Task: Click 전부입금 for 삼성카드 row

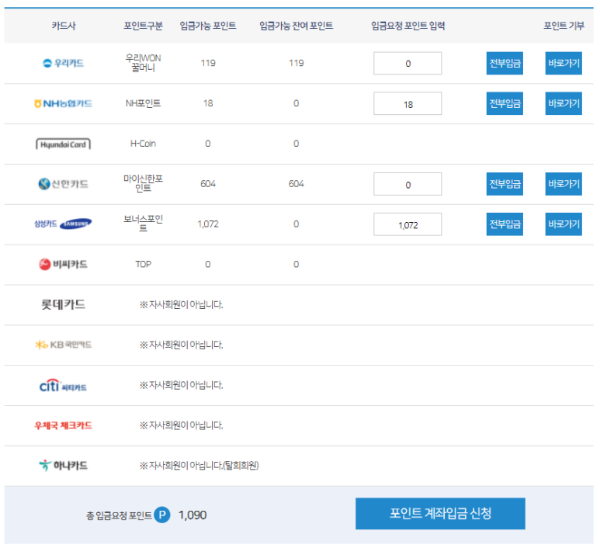Action: pos(505,224)
